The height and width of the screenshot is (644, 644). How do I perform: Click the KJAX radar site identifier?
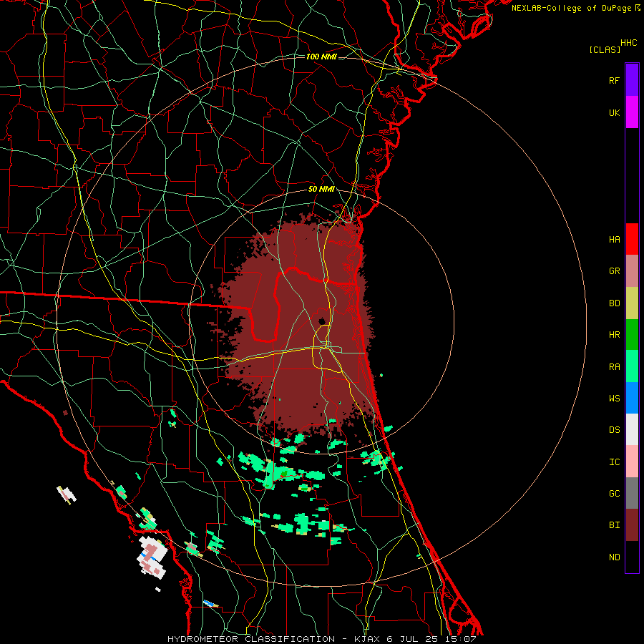tap(366, 639)
